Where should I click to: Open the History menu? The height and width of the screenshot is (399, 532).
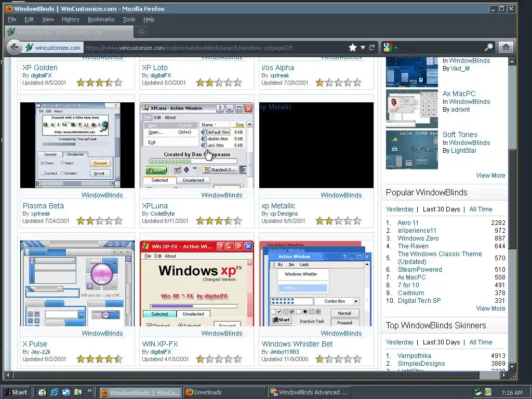click(x=71, y=19)
